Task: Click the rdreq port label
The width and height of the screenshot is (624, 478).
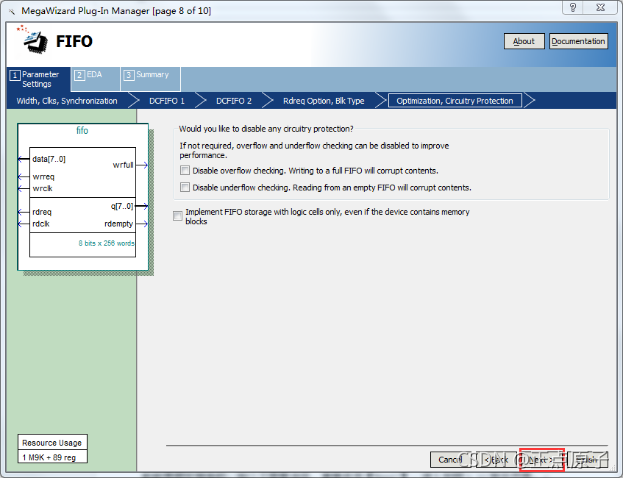Action: 42,212
